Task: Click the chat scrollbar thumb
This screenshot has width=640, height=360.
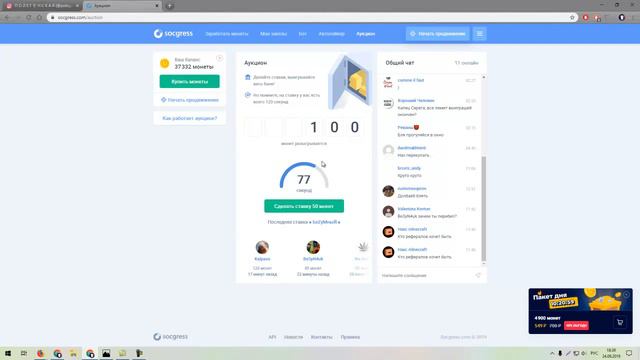Action: point(484,208)
